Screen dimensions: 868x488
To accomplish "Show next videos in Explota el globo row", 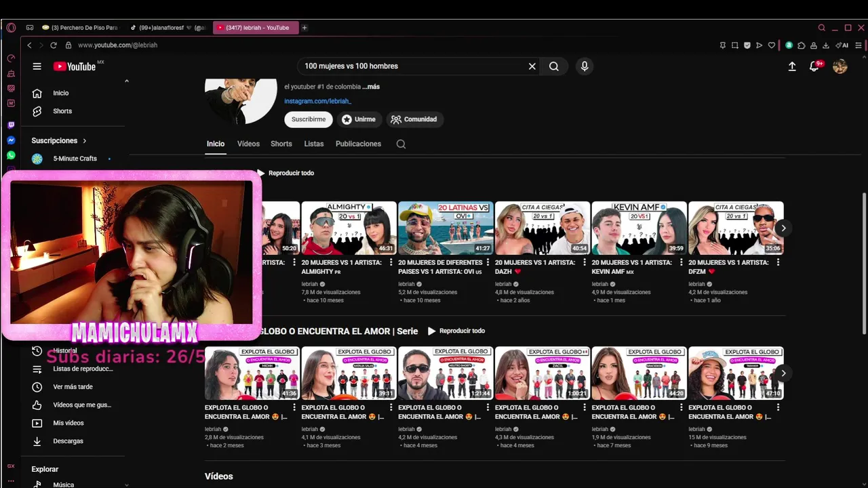I will [x=783, y=373].
